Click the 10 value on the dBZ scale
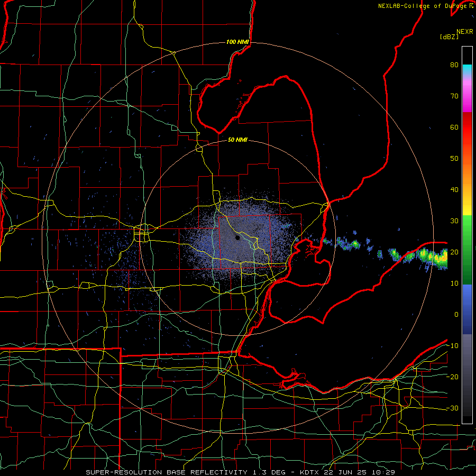This screenshot has height=476, width=476. (454, 283)
